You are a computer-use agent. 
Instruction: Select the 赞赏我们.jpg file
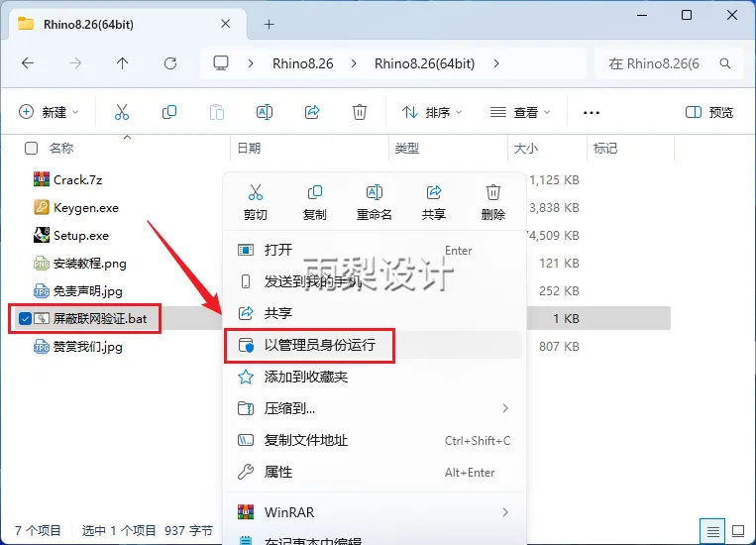coord(78,347)
